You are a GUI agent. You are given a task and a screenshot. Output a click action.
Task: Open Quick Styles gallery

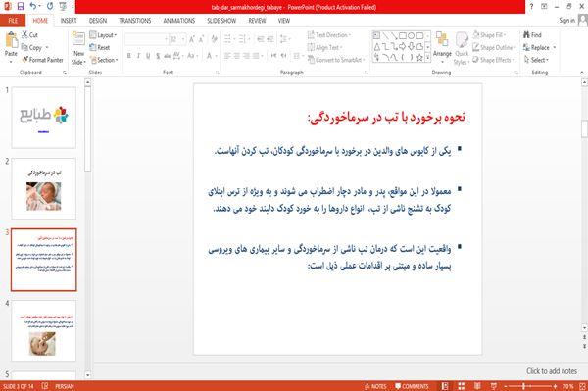pyautogui.click(x=462, y=48)
